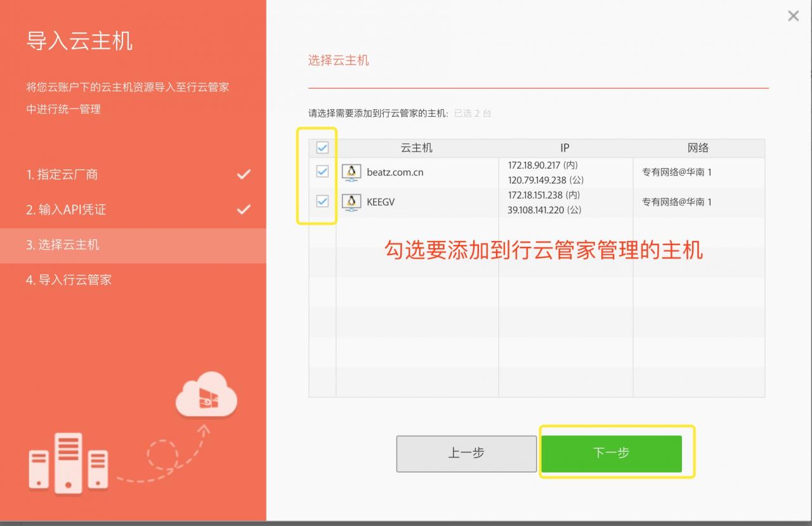
Task: Click the green 下一步 button
Action: (x=611, y=453)
